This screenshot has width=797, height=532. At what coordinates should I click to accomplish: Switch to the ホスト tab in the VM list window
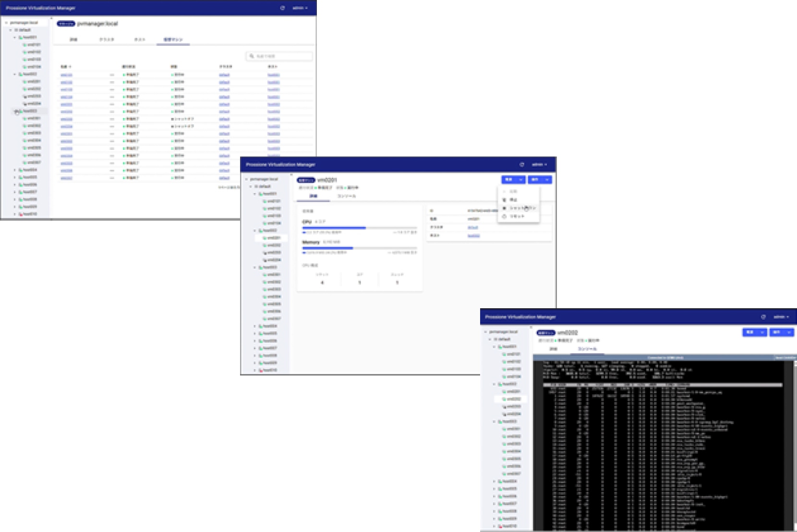[x=140, y=39]
